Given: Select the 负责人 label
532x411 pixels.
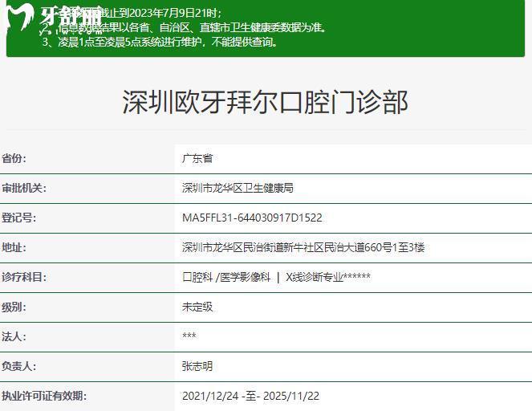Looking at the screenshot, I should click(18, 366).
